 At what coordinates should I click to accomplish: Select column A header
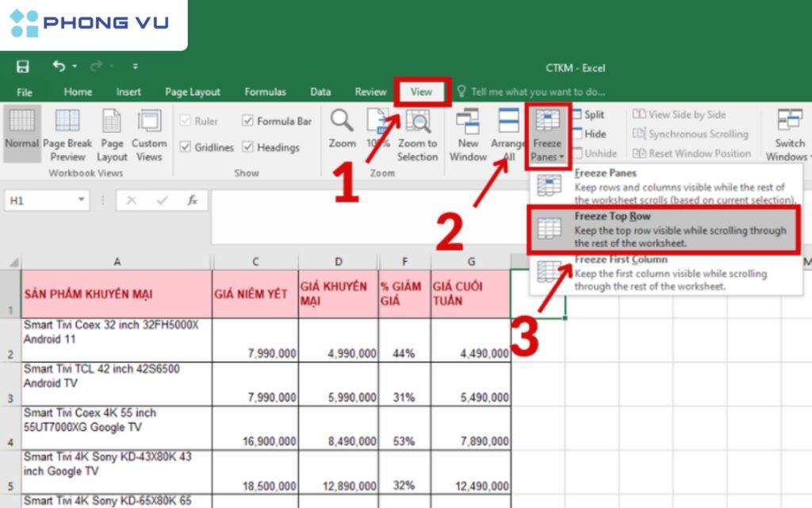(117, 262)
